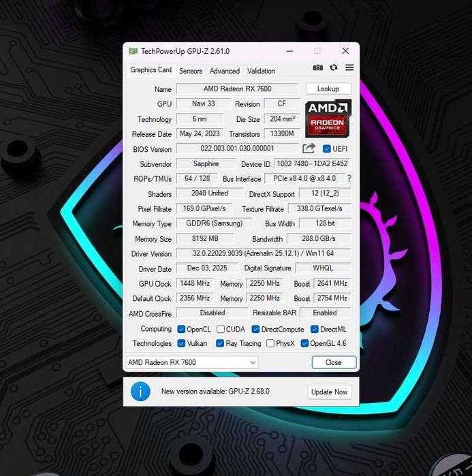Click the Texture Fillrate 338.0 GTexel/s
Image resolution: width=472 pixels, height=476 pixels.
(x=319, y=208)
